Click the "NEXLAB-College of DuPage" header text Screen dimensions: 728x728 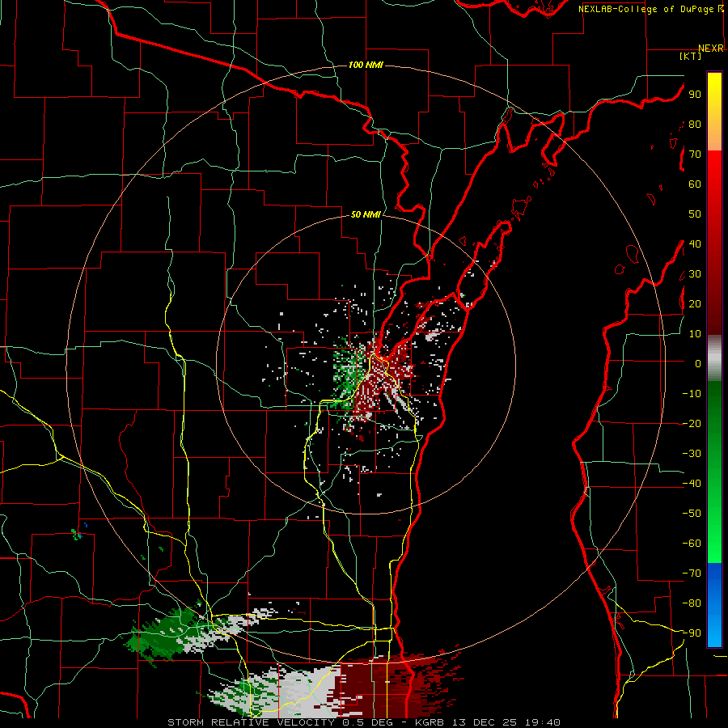pos(645,9)
